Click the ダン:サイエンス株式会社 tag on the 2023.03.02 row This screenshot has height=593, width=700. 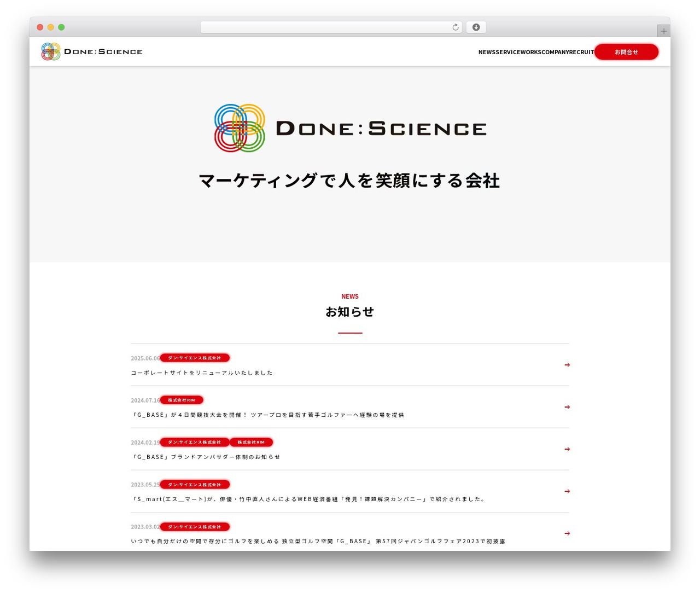tap(195, 526)
